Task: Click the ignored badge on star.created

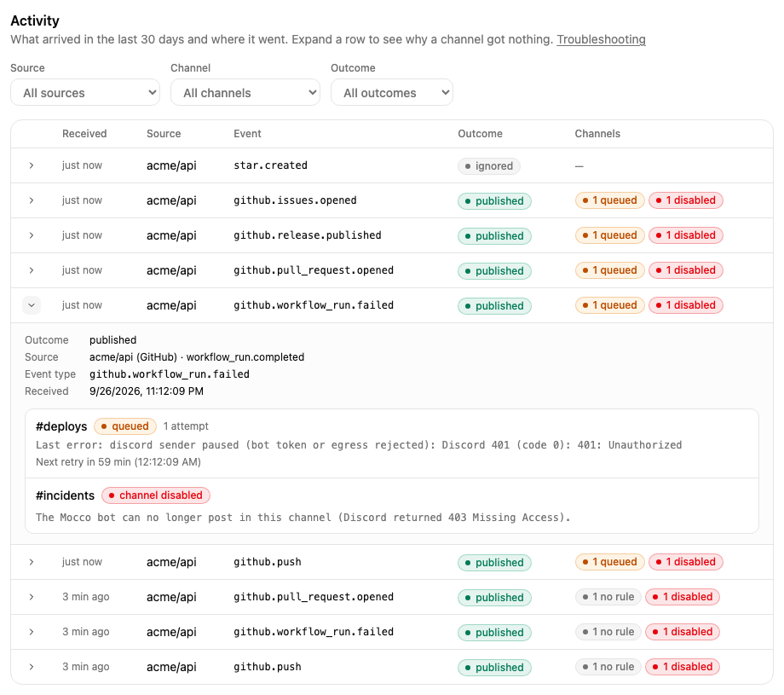Action: click(488, 166)
